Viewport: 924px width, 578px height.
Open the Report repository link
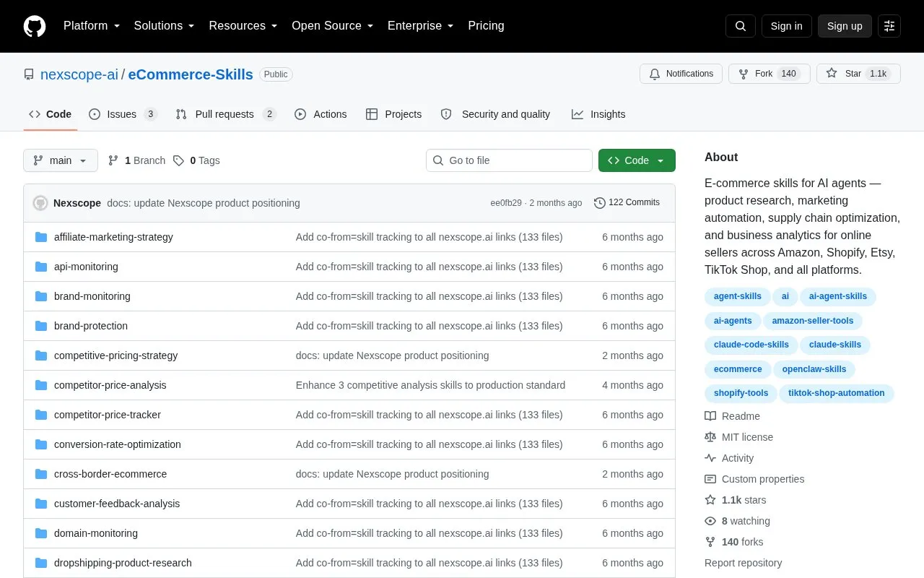(x=744, y=563)
